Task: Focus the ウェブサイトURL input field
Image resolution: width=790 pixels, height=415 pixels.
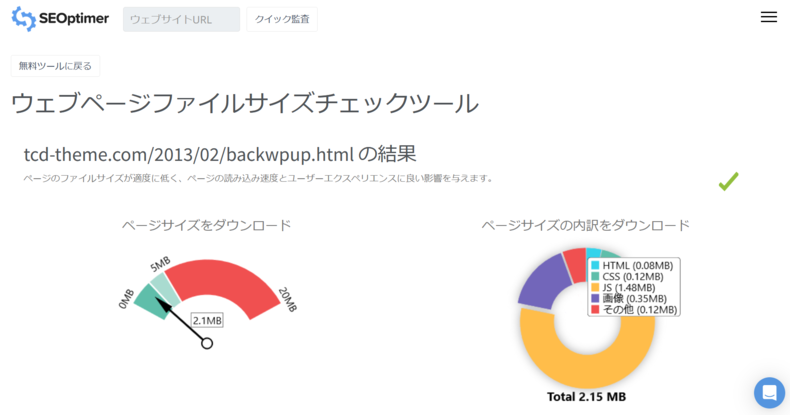Action: point(181,19)
